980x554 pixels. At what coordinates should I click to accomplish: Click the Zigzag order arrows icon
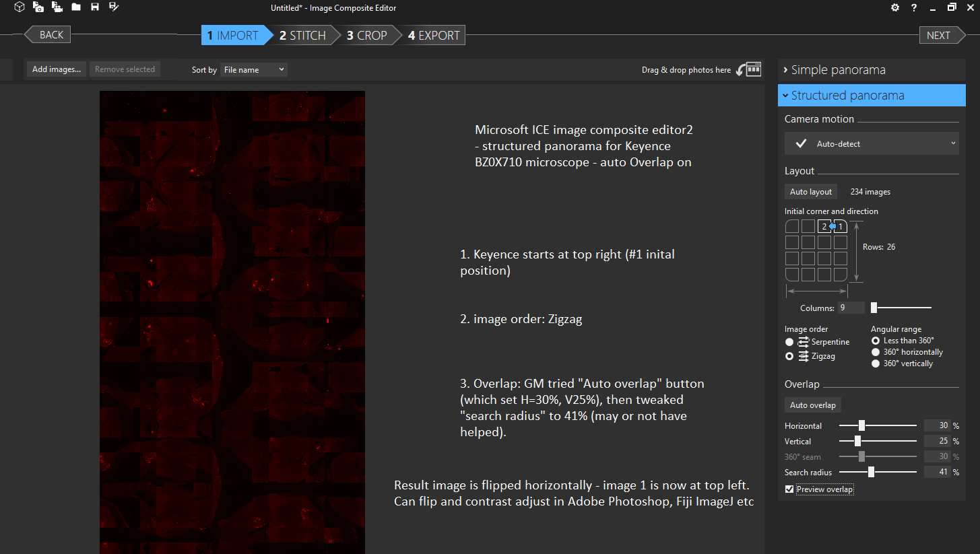click(x=803, y=356)
